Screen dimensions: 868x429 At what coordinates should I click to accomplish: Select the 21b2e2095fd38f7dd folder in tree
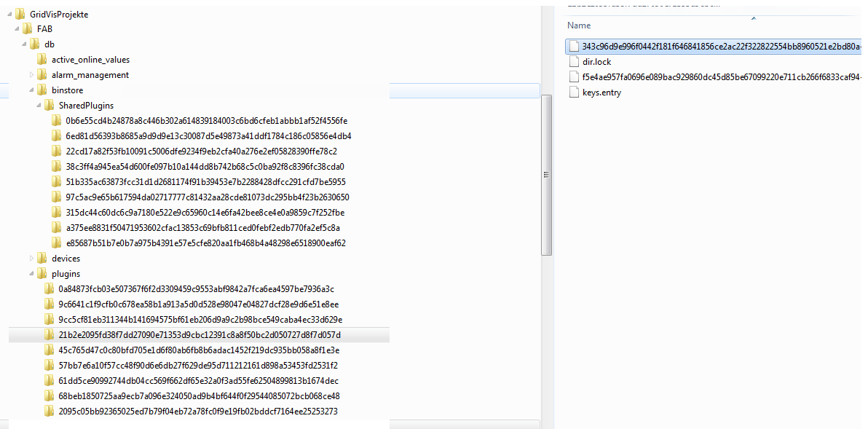tap(199, 335)
